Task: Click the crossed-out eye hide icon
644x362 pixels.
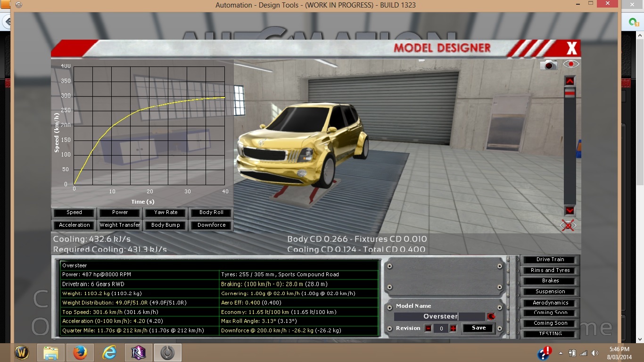Action: [x=568, y=226]
